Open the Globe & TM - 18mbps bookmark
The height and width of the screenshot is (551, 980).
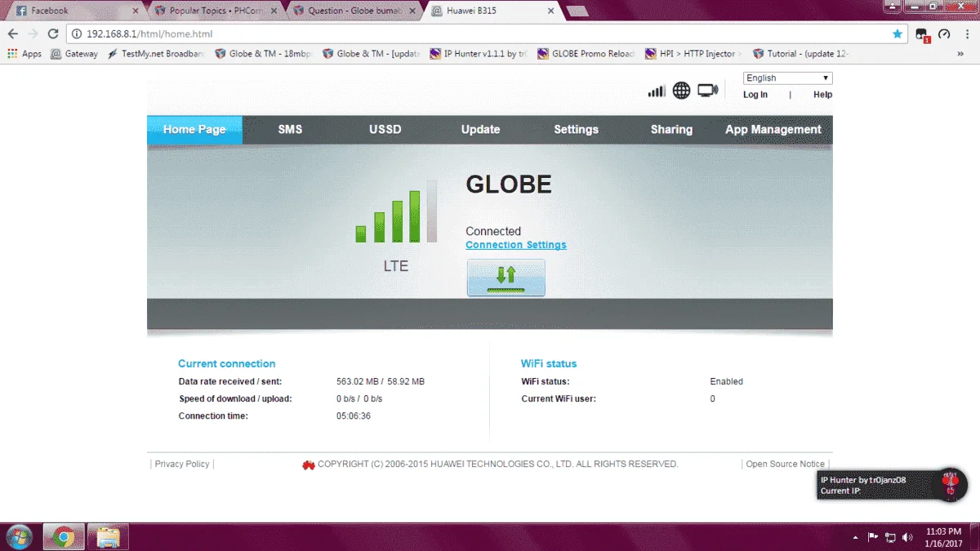(263, 54)
